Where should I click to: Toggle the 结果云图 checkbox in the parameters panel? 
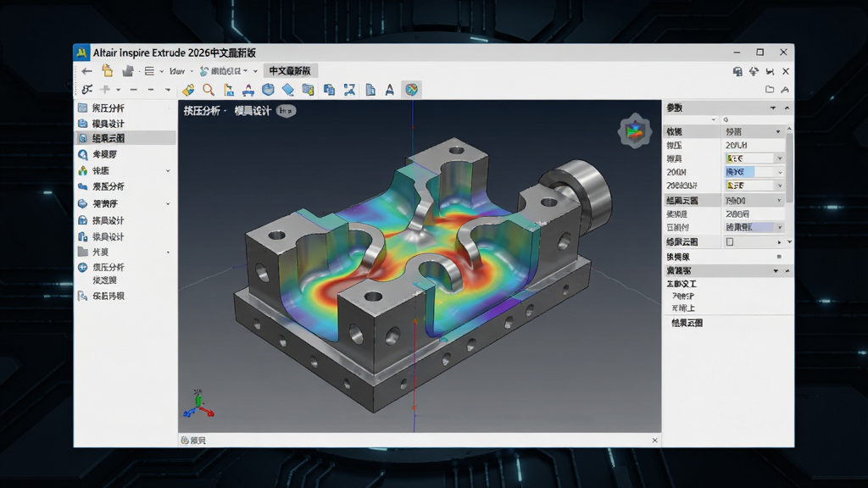(x=730, y=241)
